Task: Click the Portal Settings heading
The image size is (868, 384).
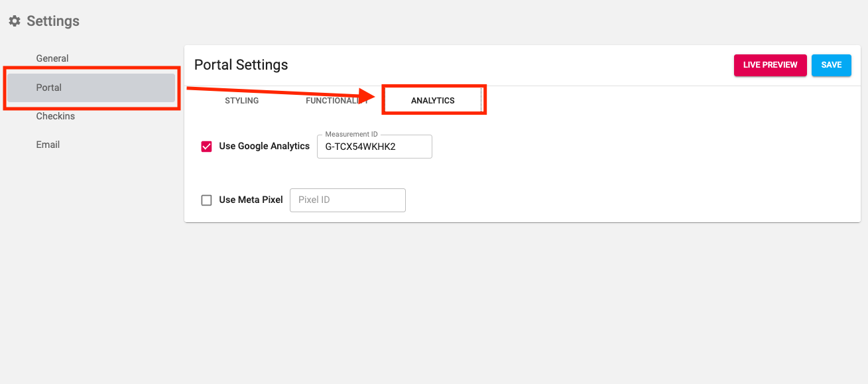Action: click(241, 65)
